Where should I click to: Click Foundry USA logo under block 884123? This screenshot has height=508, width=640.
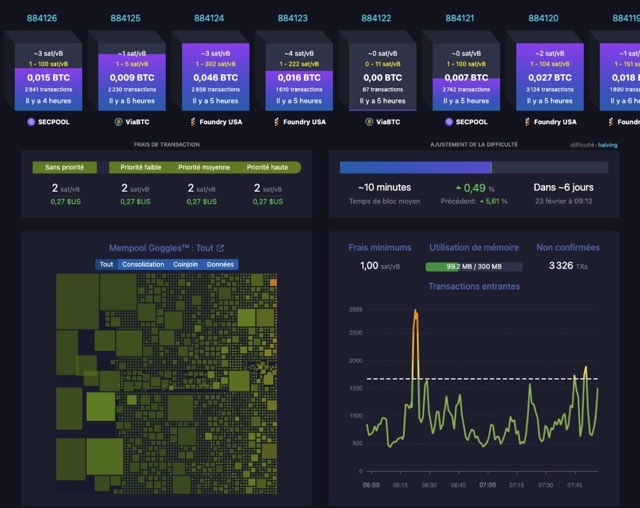tap(276, 122)
